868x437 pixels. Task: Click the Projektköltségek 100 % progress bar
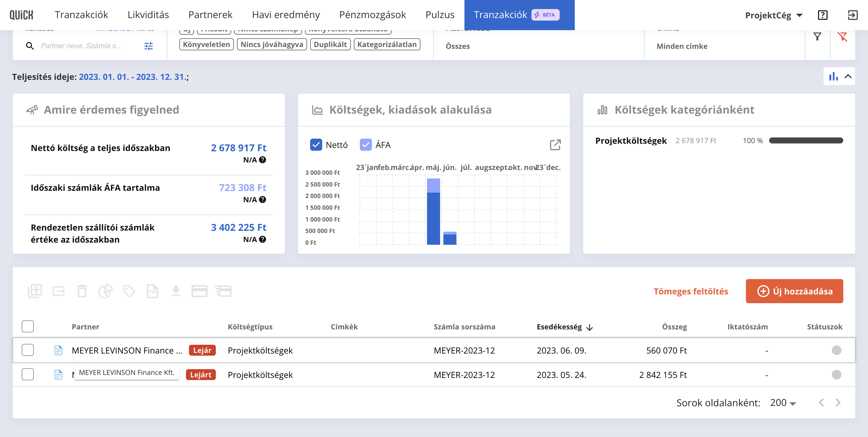pyautogui.click(x=806, y=140)
